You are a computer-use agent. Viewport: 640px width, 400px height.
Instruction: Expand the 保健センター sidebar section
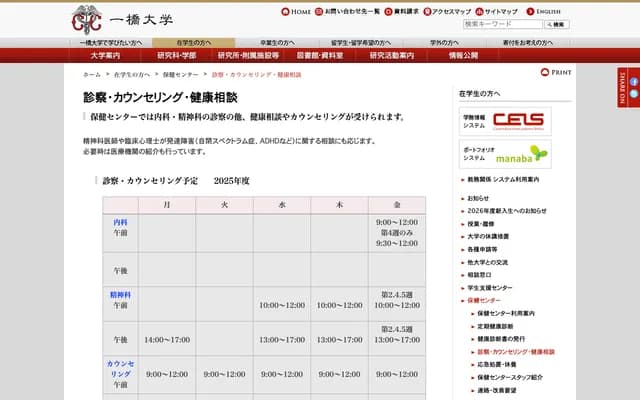click(483, 300)
